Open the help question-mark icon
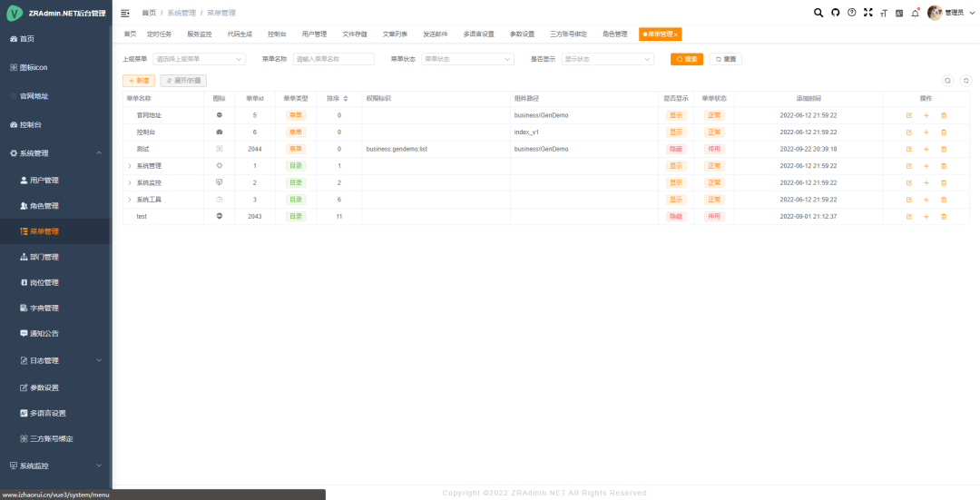Image resolution: width=980 pixels, height=500 pixels. click(851, 13)
